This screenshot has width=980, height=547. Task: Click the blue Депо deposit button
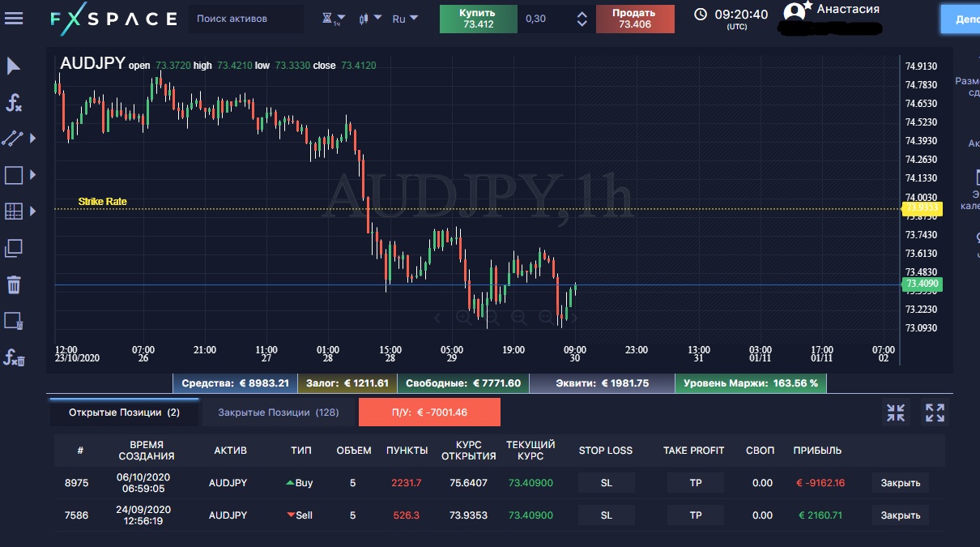(x=961, y=19)
